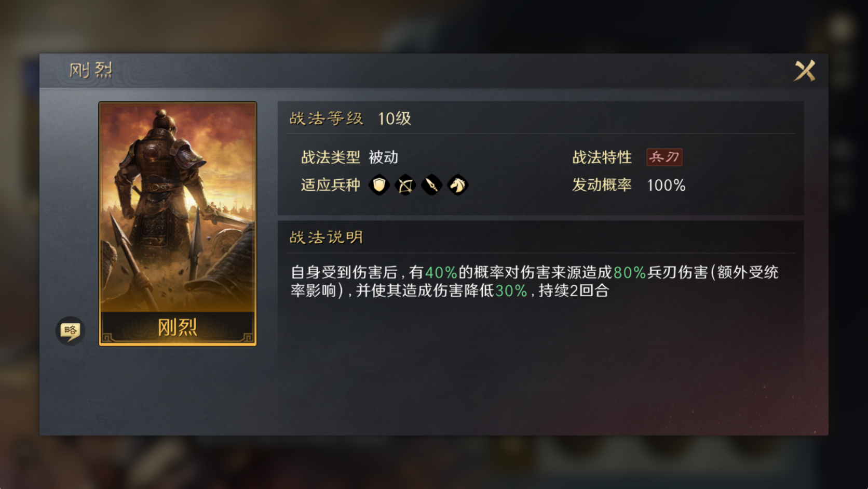Tap the 战法等级 10级 label
This screenshot has width=868, height=489.
tap(350, 118)
